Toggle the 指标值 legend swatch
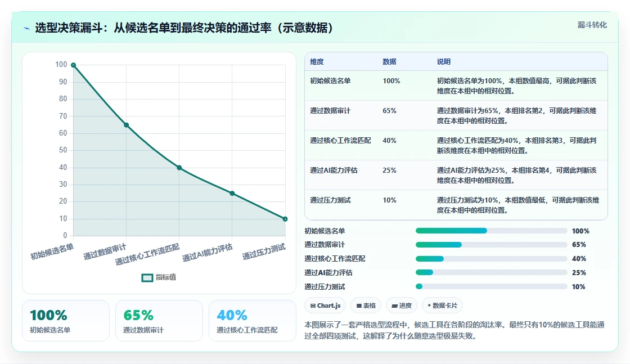Viewport: 630px width, 364px height. (x=147, y=277)
